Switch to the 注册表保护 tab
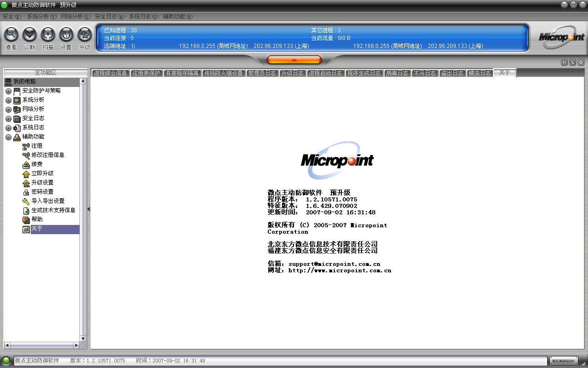Screen dimensions: 588x368 pyautogui.click(x=146, y=73)
